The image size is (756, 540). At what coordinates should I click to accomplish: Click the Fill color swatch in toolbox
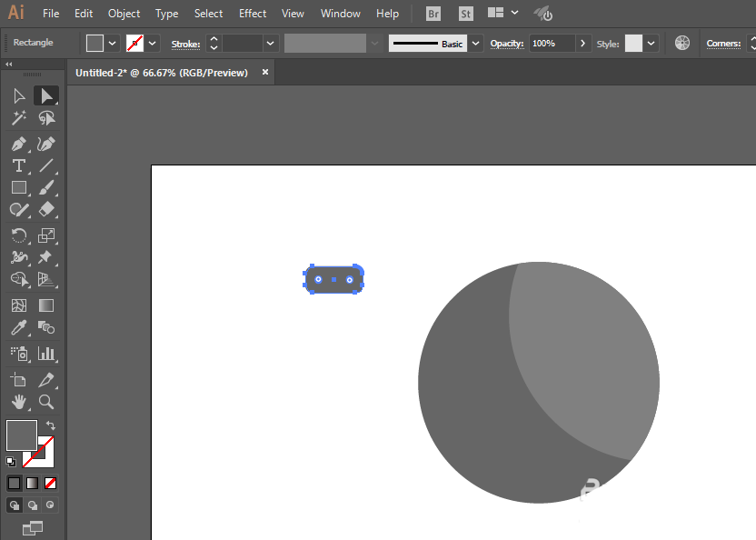21,435
